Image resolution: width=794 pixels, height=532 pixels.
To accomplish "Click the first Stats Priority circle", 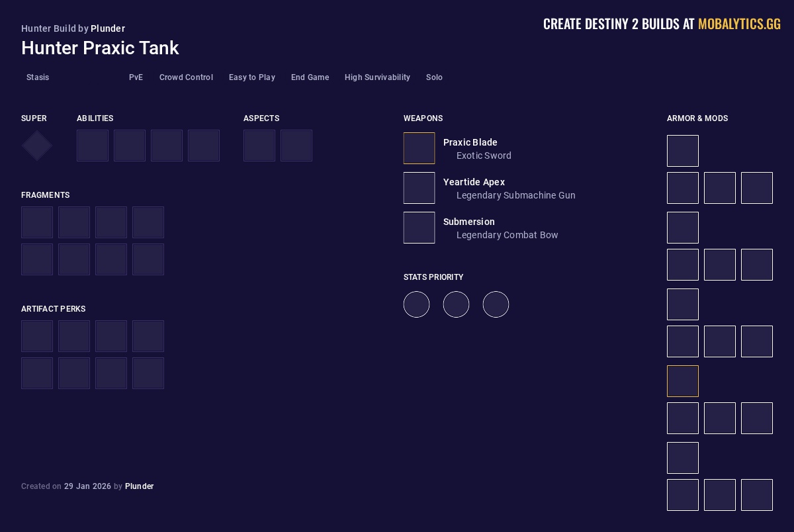I will 416,304.
